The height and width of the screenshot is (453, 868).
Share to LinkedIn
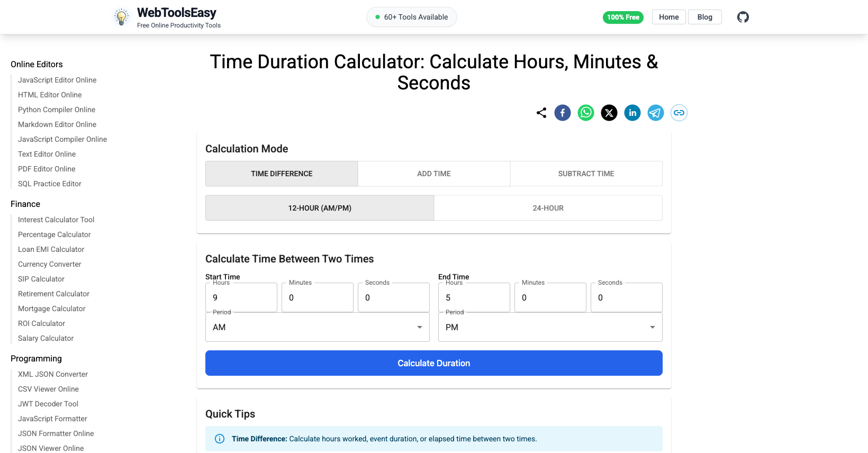point(632,113)
